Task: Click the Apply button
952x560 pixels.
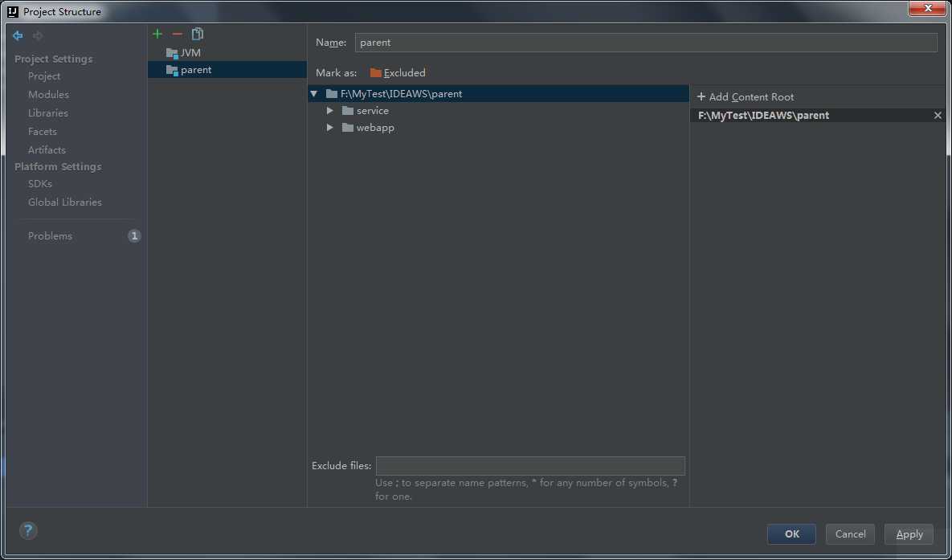Action: [909, 533]
